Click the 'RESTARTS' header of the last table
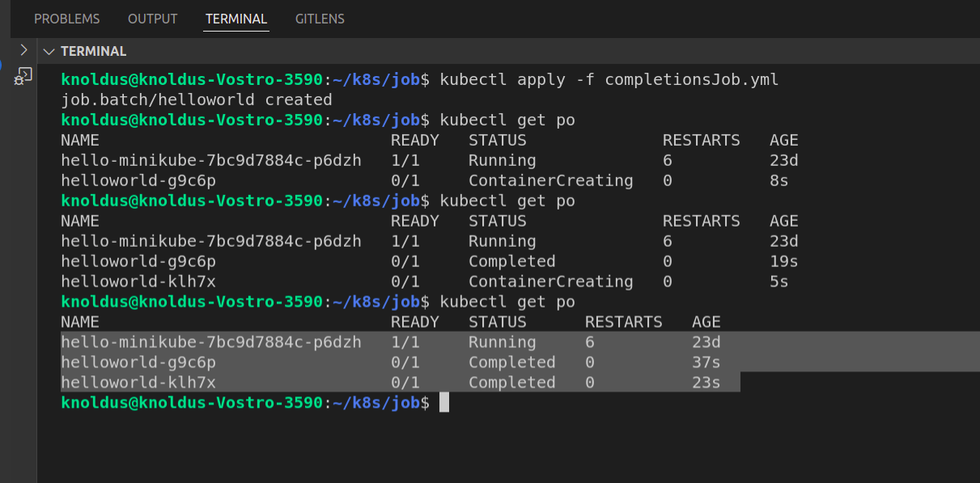This screenshot has height=483, width=980. coord(623,322)
